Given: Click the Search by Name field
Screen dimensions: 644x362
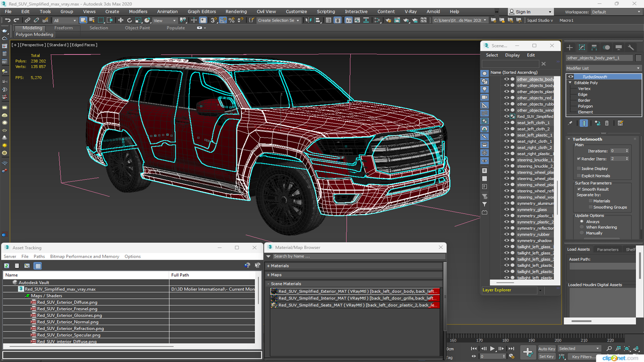Looking at the screenshot, I should tap(359, 256).
